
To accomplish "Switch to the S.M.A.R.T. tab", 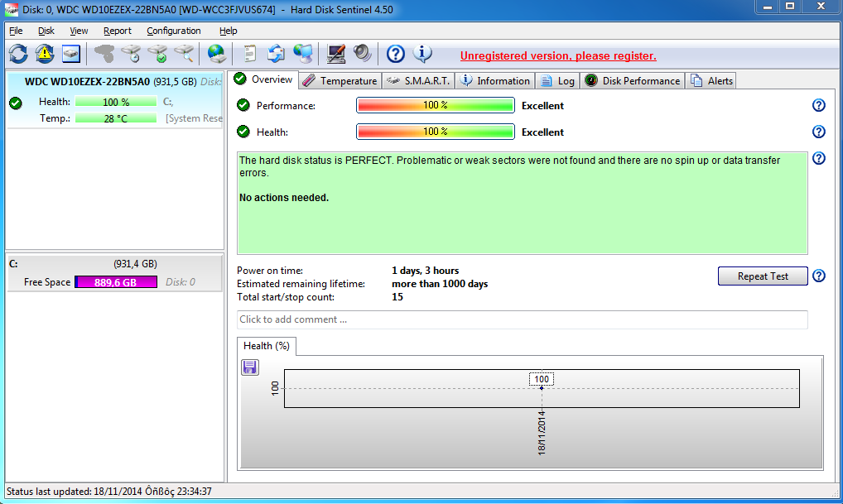I will pos(418,80).
